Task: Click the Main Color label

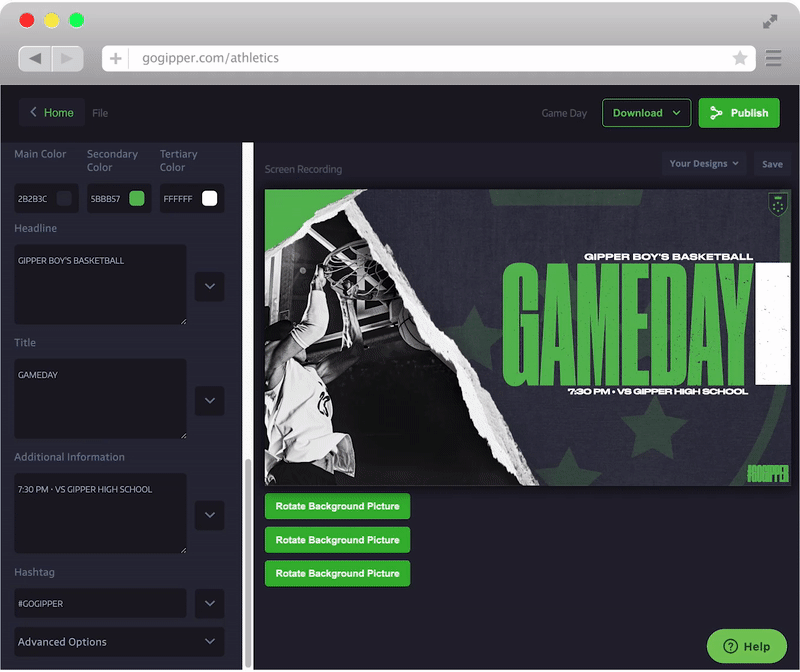Action: tap(40, 154)
